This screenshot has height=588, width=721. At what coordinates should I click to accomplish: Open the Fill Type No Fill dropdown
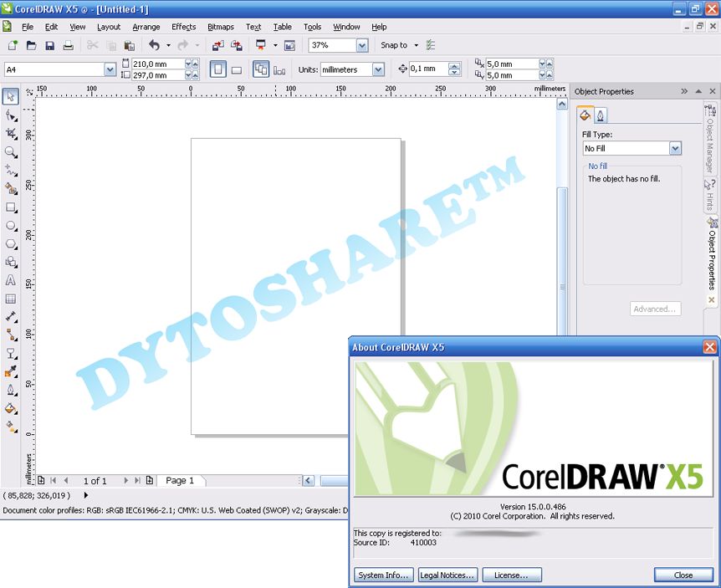coord(675,148)
